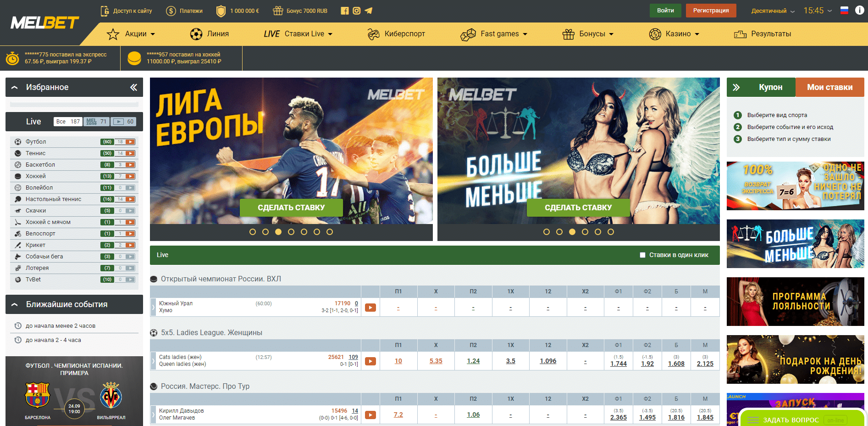Collapse left sidebar with double-chevron icon
This screenshot has height=426, width=868.
point(133,87)
